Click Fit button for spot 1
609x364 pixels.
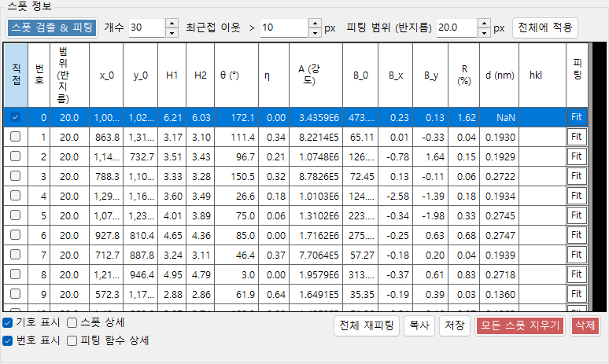pyautogui.click(x=577, y=137)
